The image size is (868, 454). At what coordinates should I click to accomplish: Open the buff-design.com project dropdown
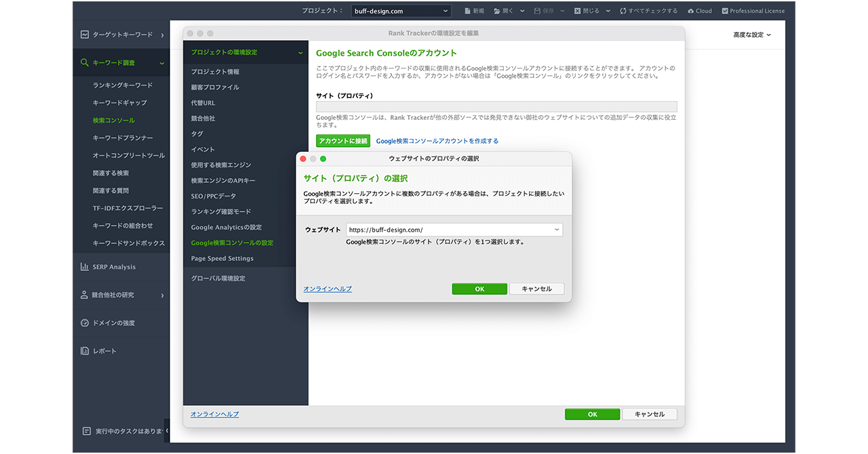401,11
